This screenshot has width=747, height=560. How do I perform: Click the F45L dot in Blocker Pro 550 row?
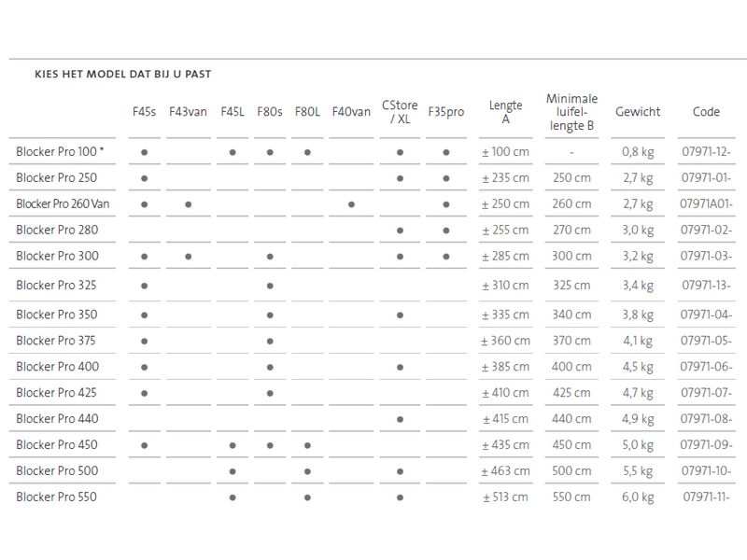pyautogui.click(x=233, y=497)
